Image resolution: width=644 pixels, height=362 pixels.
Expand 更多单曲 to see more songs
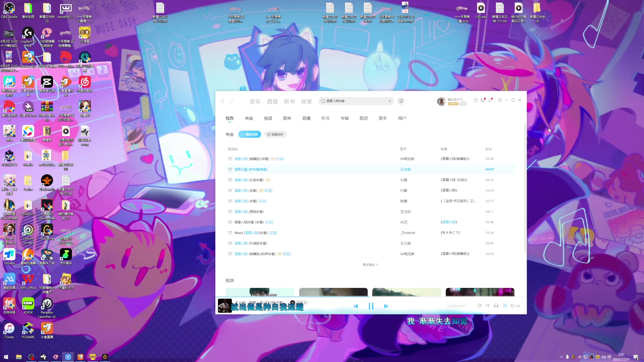[x=370, y=265]
